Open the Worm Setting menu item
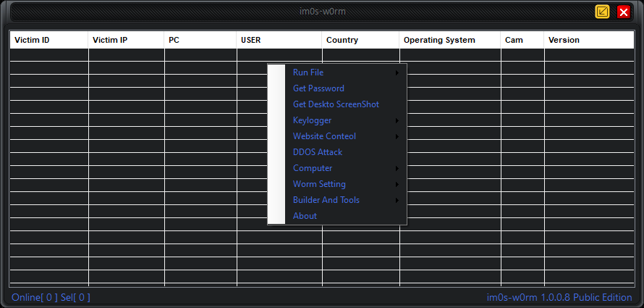Screen dimensions: 644x308 pos(319,184)
